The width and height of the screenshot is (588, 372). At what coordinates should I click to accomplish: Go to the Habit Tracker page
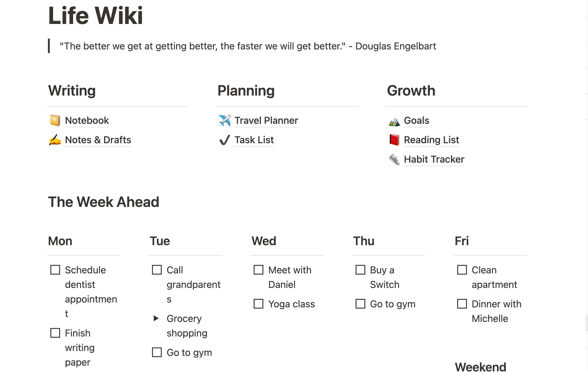click(x=434, y=159)
